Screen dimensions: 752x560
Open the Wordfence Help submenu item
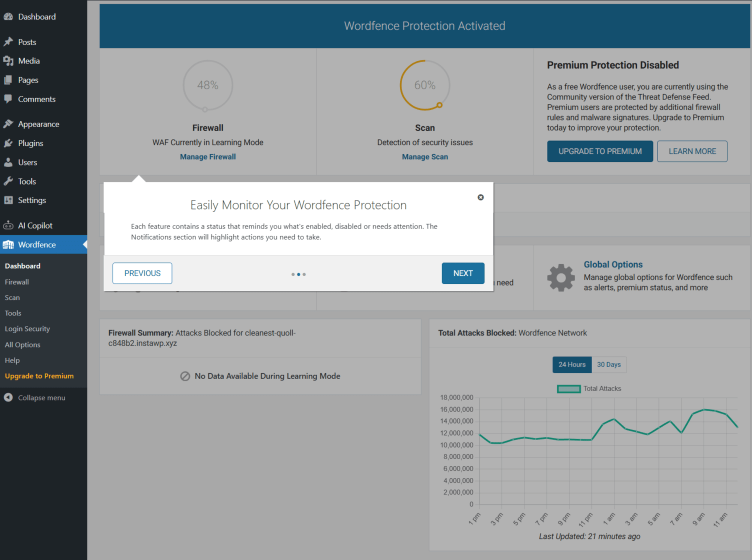click(12, 360)
